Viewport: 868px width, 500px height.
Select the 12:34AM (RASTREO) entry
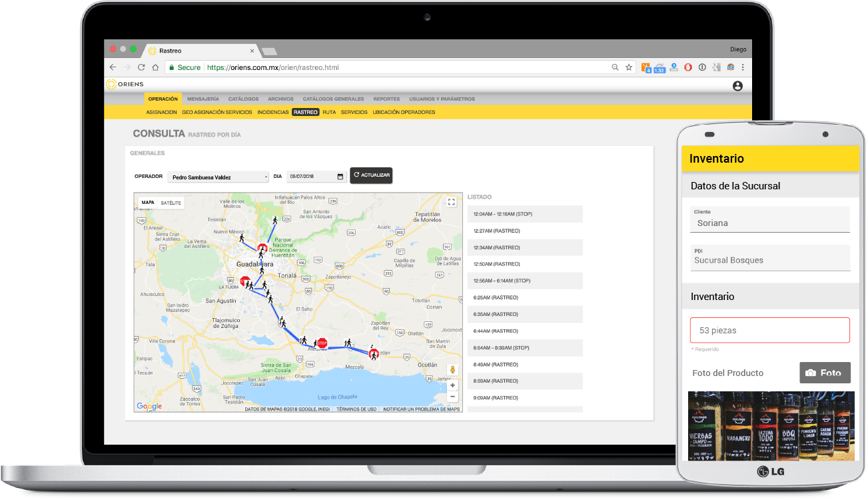pyautogui.click(x=525, y=247)
